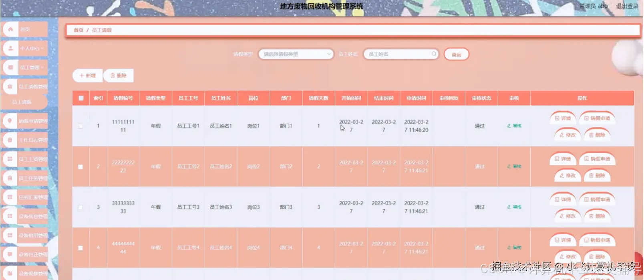Click the 新增 add button
This screenshot has height=280, width=644.
click(x=88, y=75)
